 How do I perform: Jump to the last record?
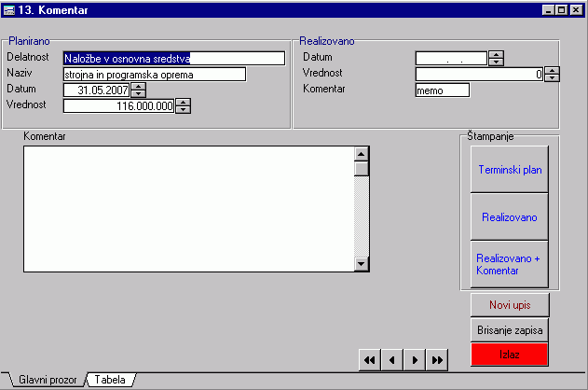click(437, 360)
